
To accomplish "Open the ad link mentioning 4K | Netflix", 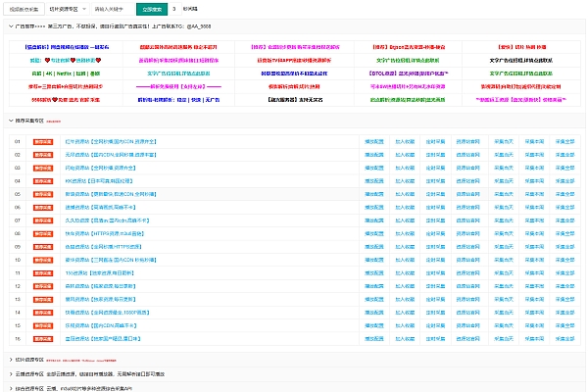I will (x=66, y=73).
